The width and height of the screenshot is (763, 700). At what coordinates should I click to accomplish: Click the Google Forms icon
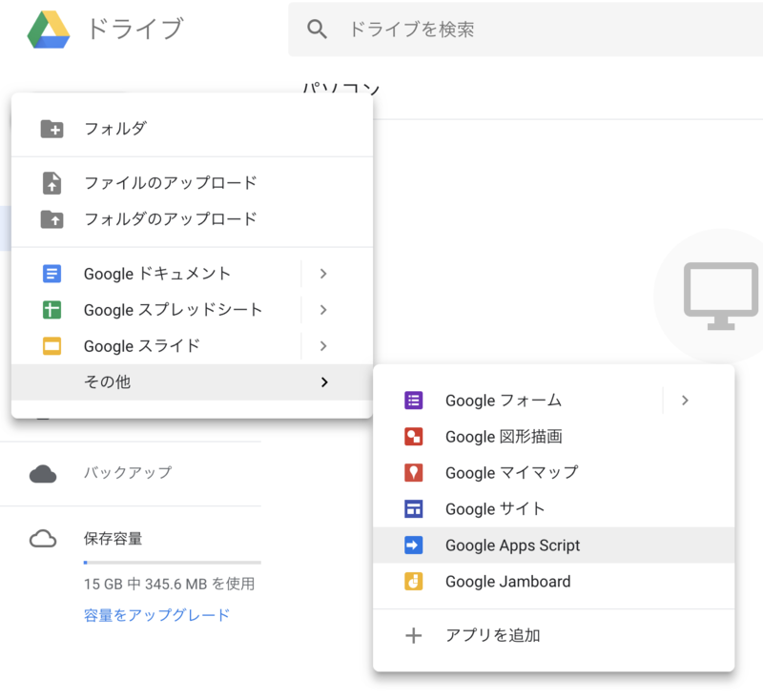(x=413, y=401)
